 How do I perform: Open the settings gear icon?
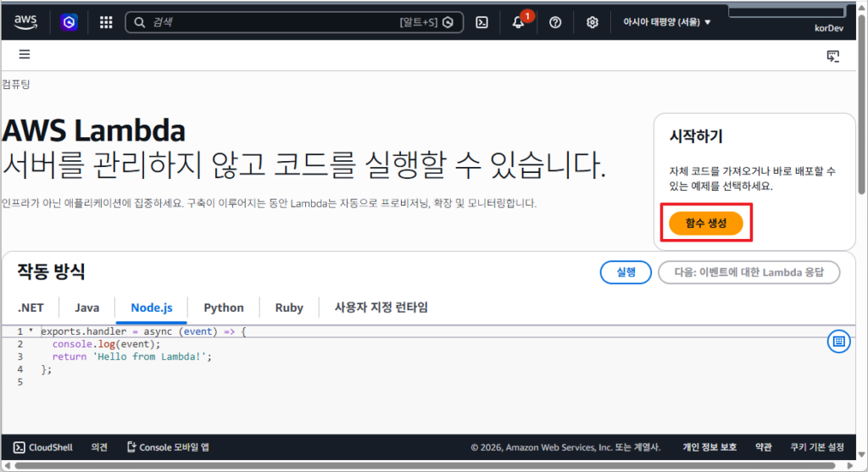[593, 22]
